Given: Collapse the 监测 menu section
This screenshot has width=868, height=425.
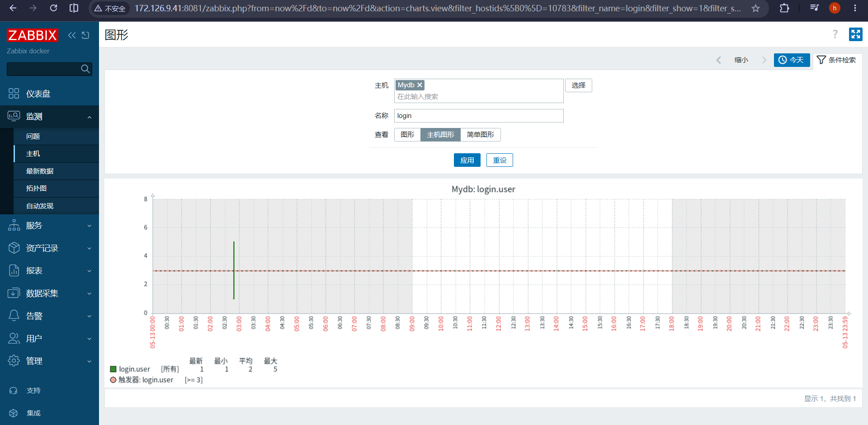Looking at the screenshot, I should pyautogui.click(x=49, y=117).
